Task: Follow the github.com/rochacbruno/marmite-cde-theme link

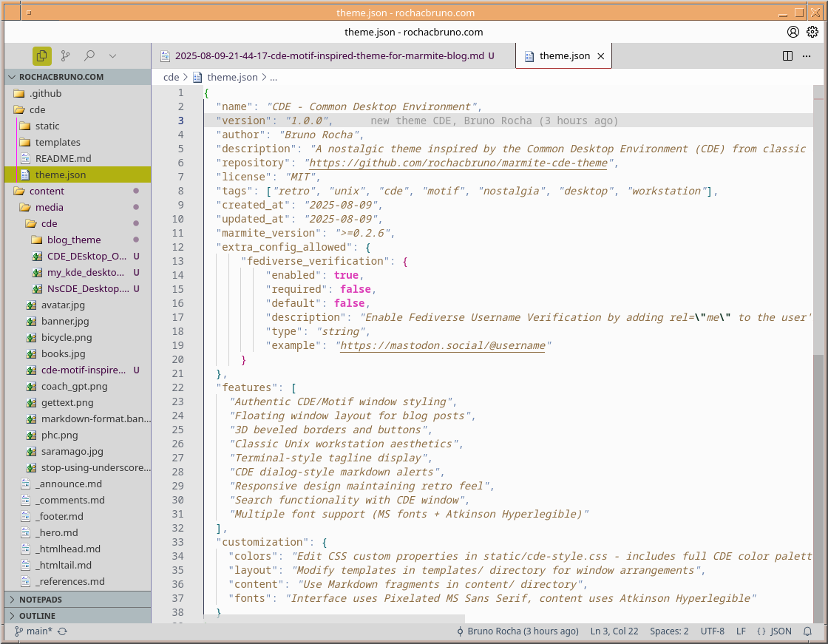Action: 458,163
